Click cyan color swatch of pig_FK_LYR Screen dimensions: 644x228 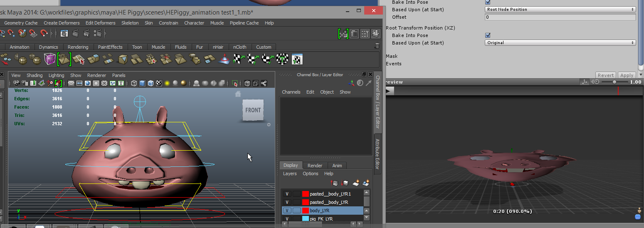coord(306,218)
